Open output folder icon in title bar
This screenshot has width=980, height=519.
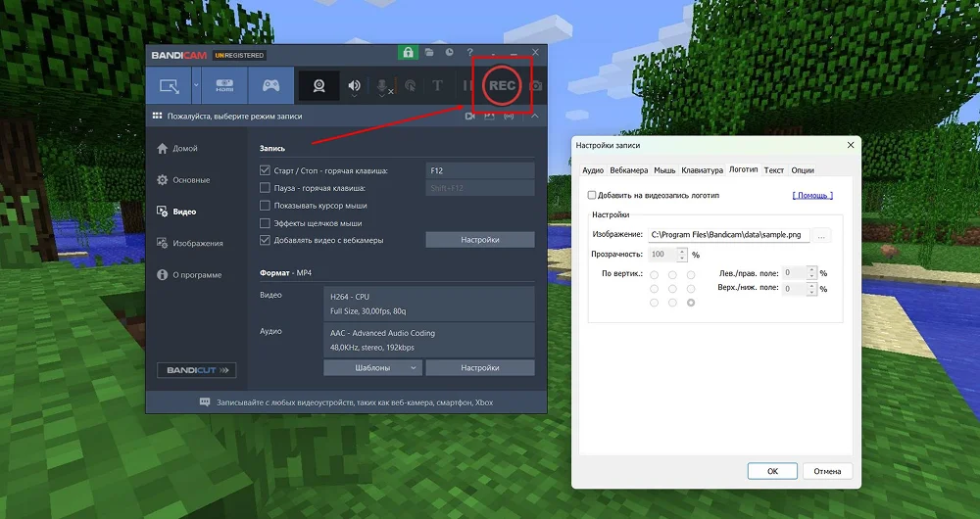(x=429, y=53)
